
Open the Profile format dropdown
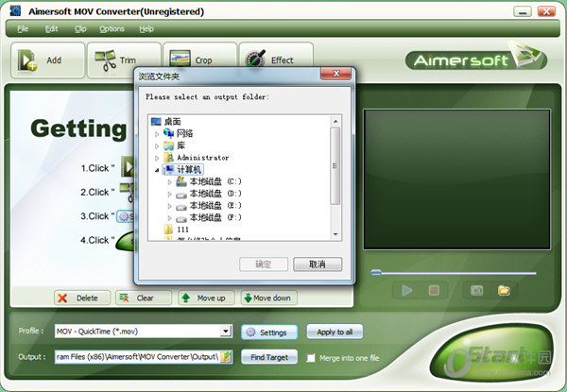pos(226,331)
